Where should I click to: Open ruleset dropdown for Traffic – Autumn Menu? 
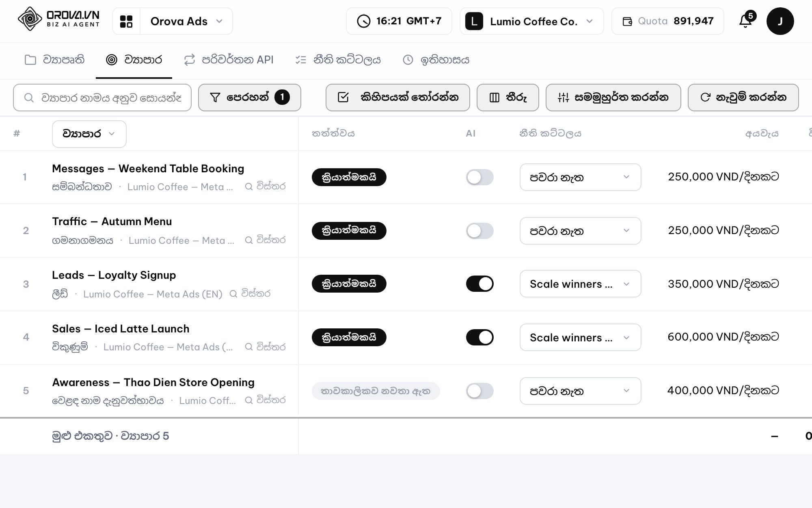click(580, 231)
